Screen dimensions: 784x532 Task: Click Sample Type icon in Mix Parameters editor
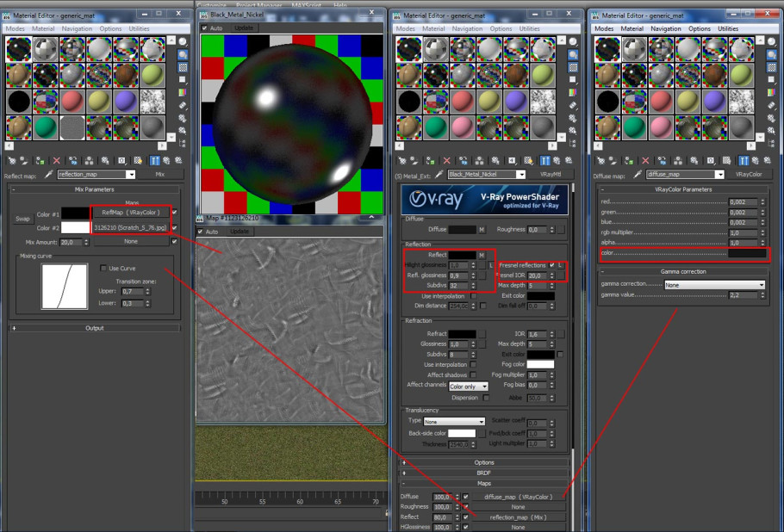click(x=183, y=42)
